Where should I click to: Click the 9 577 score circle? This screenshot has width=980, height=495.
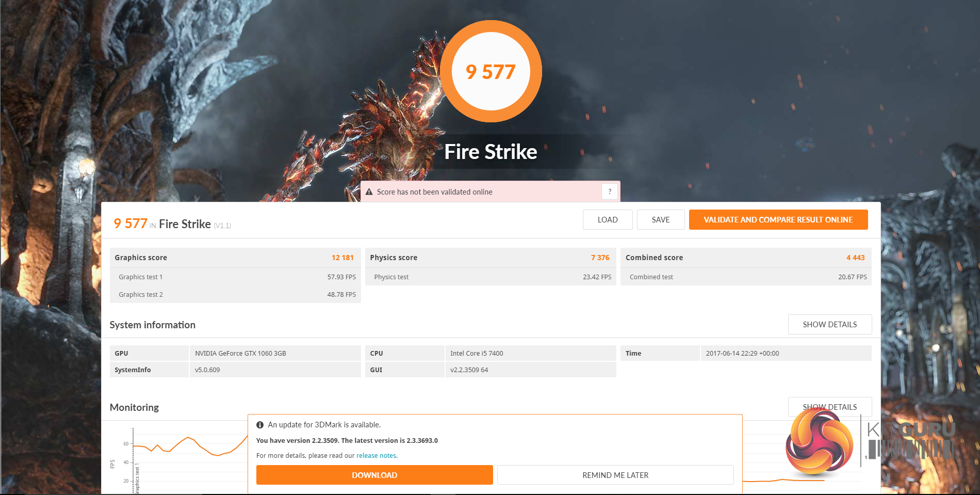click(491, 71)
